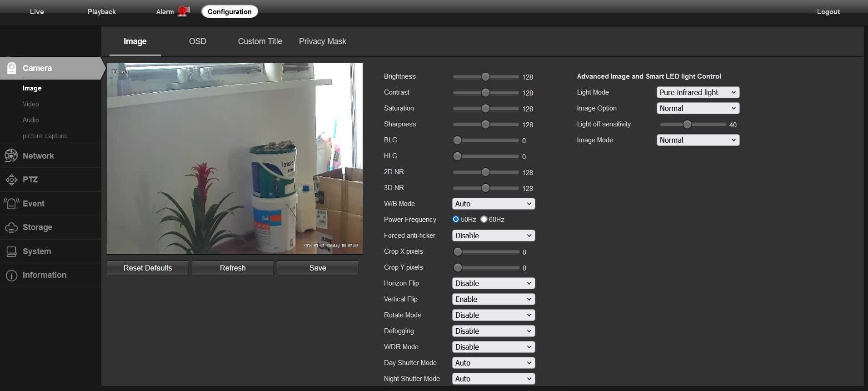Expand the W/B Mode dropdown
The height and width of the screenshot is (391, 868).
click(494, 204)
